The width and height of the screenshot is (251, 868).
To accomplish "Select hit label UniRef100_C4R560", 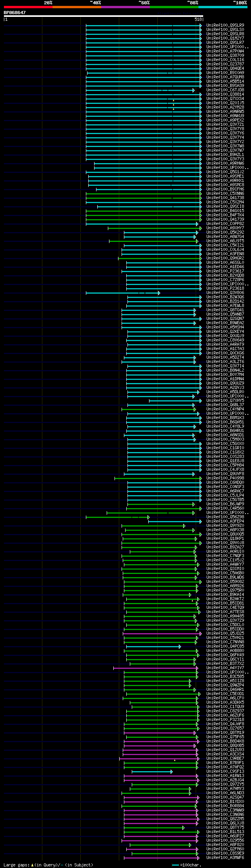I will pyautogui.click(x=225, y=508).
